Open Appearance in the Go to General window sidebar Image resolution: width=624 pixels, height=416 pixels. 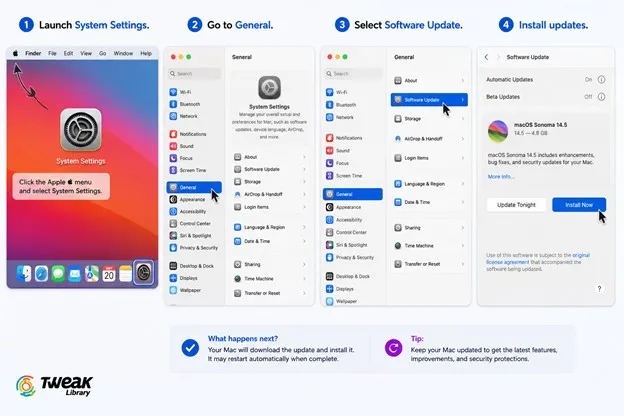(194, 199)
